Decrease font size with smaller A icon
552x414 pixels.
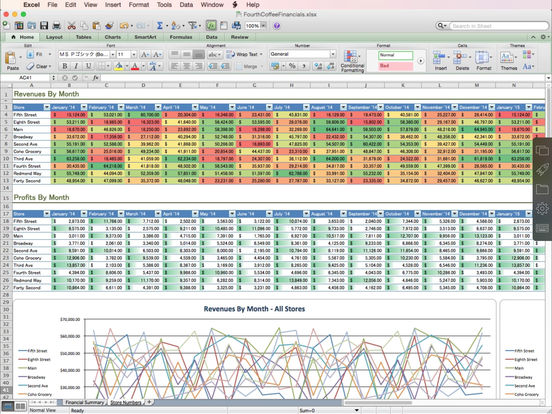157,54
